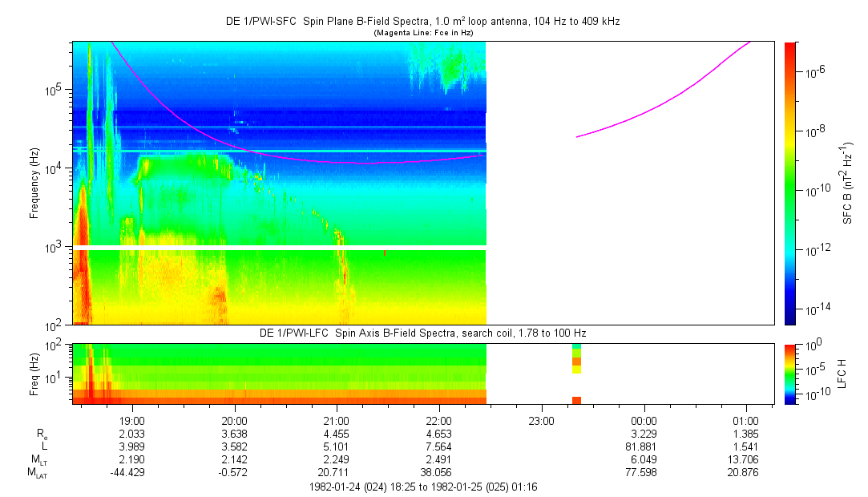Click MLAT value 20.876
Screen dimensions: 868x497
tap(744, 473)
